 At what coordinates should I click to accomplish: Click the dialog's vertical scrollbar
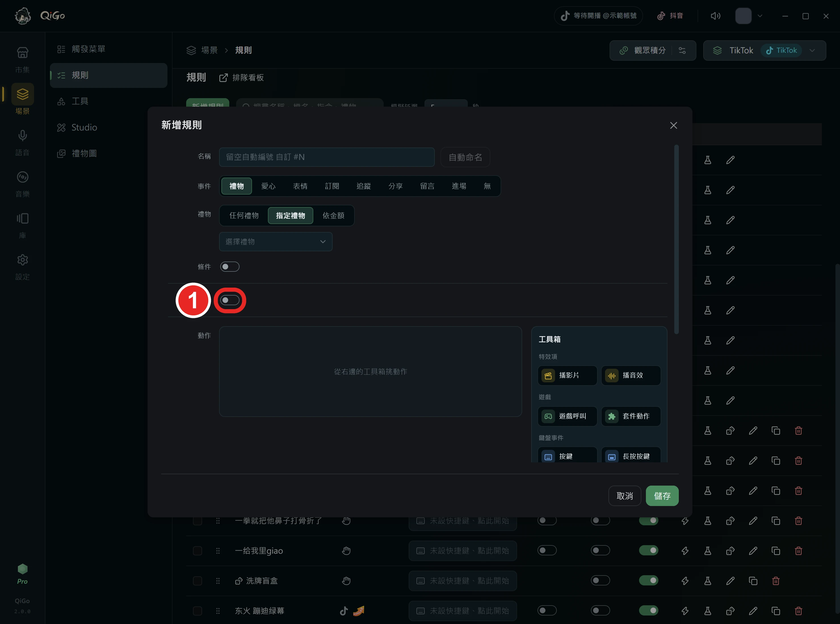[x=676, y=239]
